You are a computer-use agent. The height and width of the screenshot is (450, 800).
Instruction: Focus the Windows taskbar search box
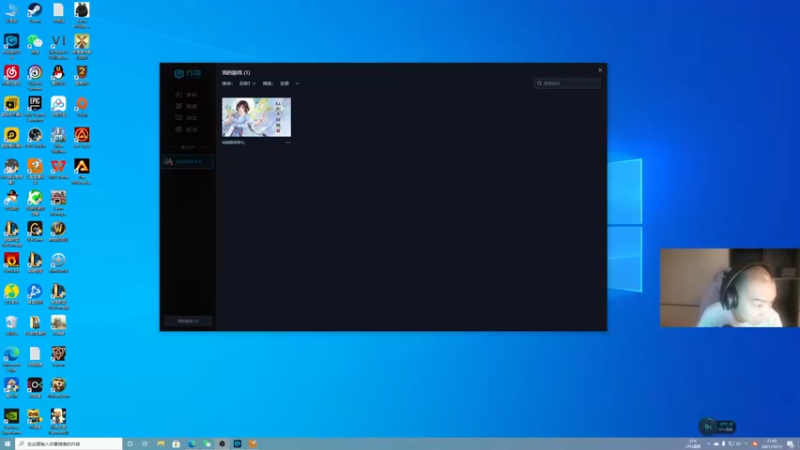[69, 444]
